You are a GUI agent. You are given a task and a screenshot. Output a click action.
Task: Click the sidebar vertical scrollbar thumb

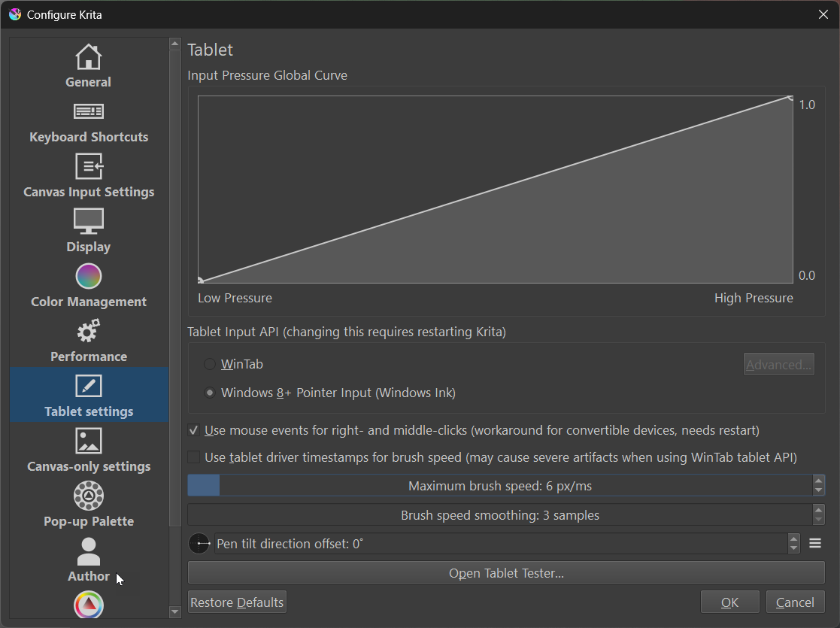[x=174, y=288]
